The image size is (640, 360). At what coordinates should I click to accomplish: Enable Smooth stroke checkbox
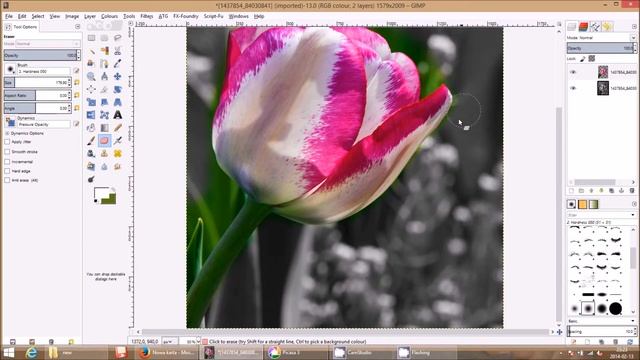coord(7,151)
